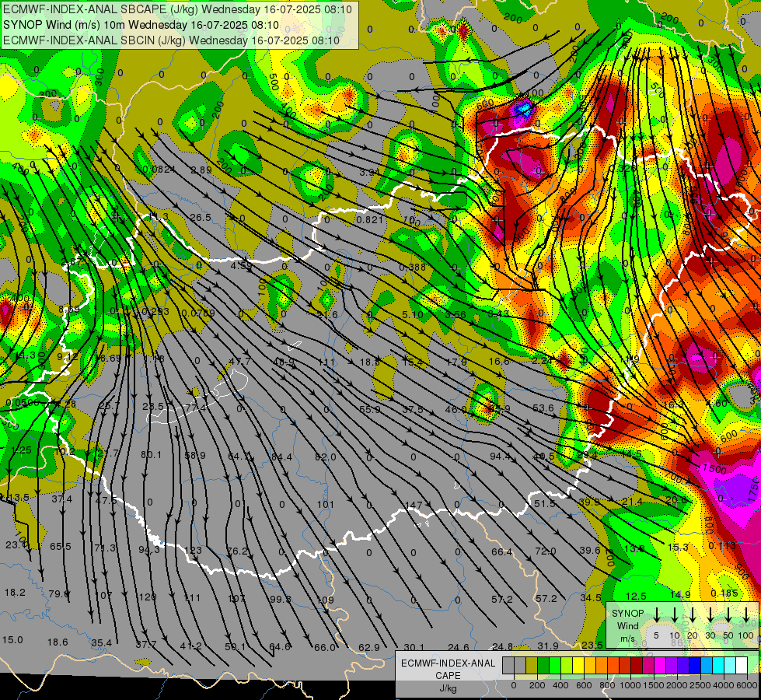The width and height of the screenshot is (761, 700).
Task: Click the map value 99.3
Action: pos(281,599)
